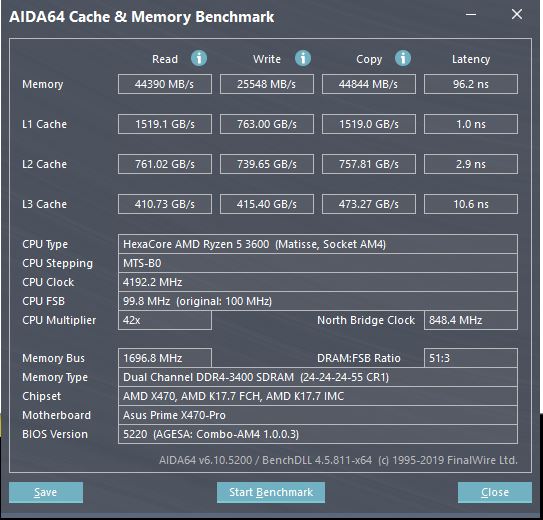This screenshot has width=543, height=520.
Task: Click the Memory Write 25548 MB/s box
Action: tap(267, 84)
